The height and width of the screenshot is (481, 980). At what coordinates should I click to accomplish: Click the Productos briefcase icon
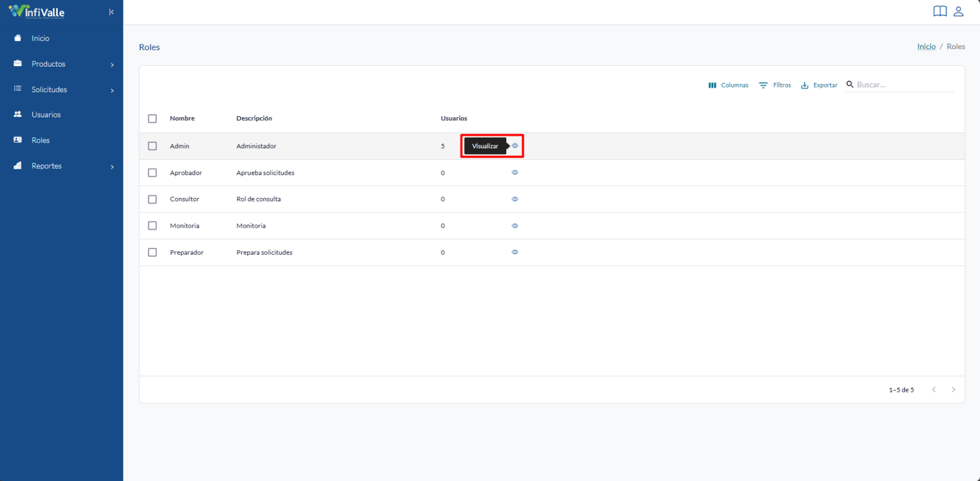point(17,64)
